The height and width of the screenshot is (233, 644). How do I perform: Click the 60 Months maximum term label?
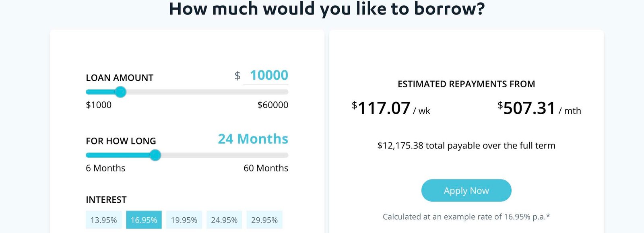click(x=266, y=168)
